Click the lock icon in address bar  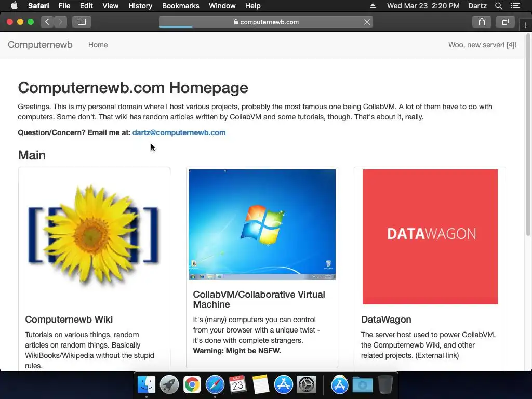[235, 22]
